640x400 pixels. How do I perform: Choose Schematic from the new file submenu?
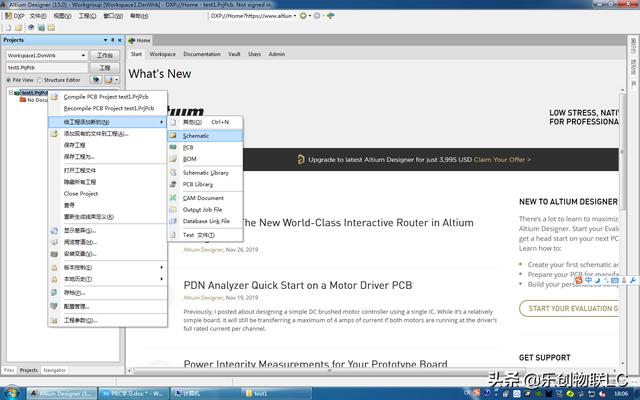coord(205,136)
